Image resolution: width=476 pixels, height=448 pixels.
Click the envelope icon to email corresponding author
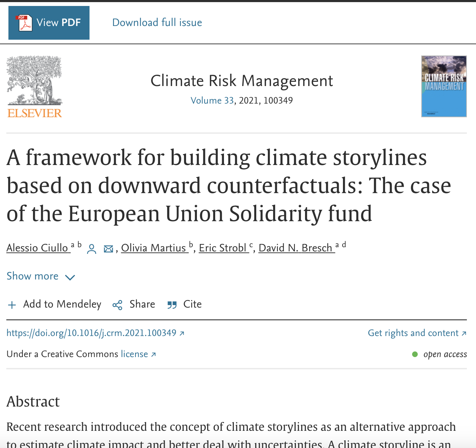point(108,249)
